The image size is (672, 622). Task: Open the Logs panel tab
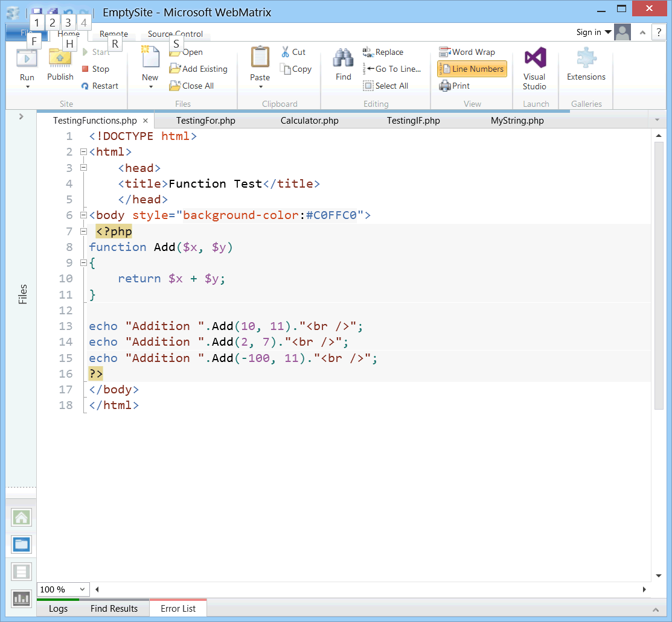tap(58, 609)
